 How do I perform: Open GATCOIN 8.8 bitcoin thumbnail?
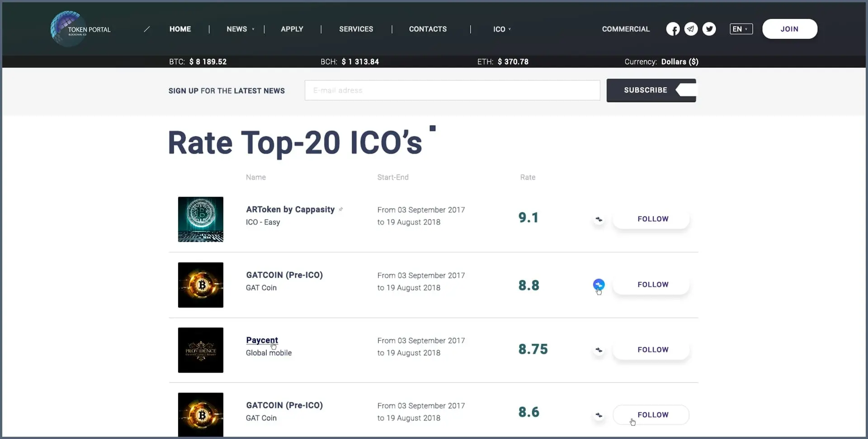pos(201,285)
